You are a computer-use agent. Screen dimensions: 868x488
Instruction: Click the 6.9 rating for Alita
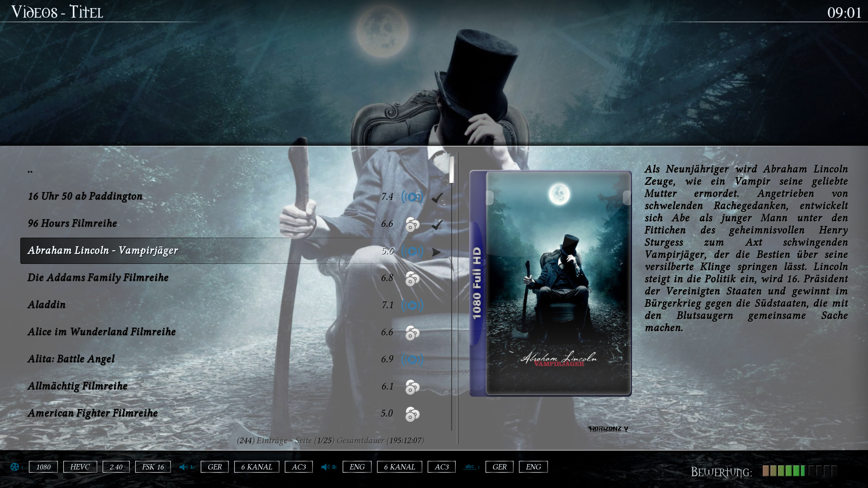tap(387, 359)
